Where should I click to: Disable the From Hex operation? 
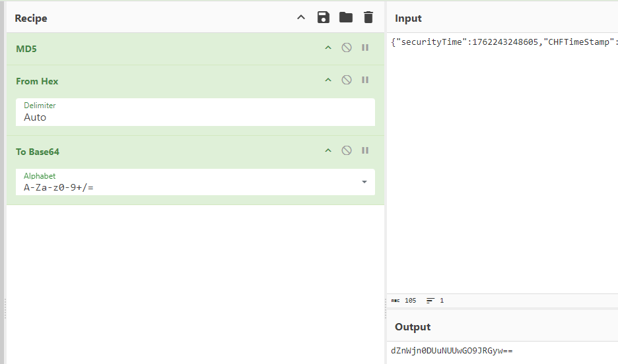(x=346, y=80)
